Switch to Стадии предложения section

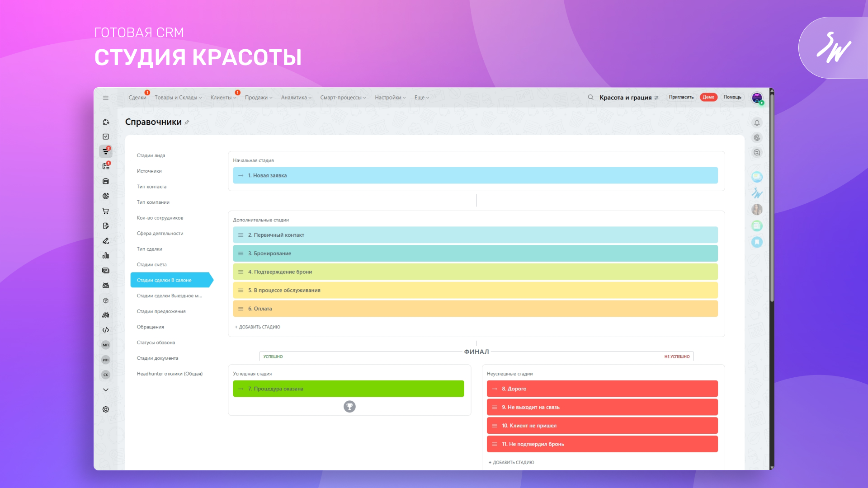[161, 311]
